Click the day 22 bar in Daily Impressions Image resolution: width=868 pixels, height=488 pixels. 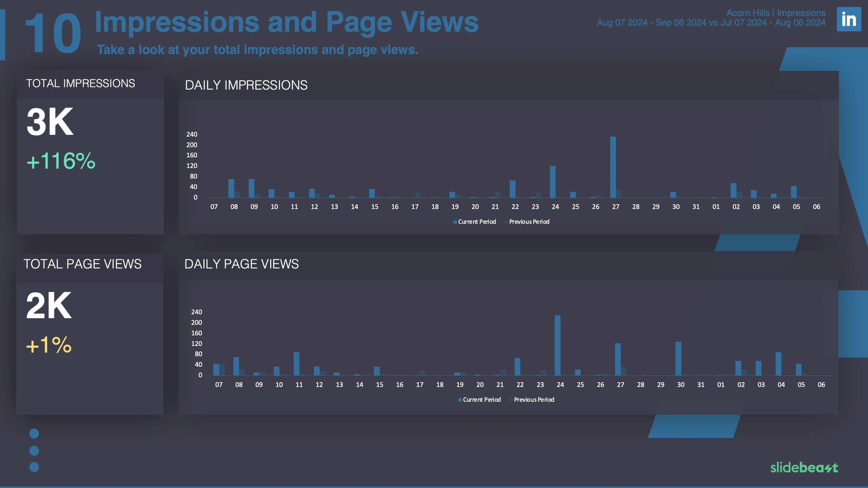click(x=512, y=189)
